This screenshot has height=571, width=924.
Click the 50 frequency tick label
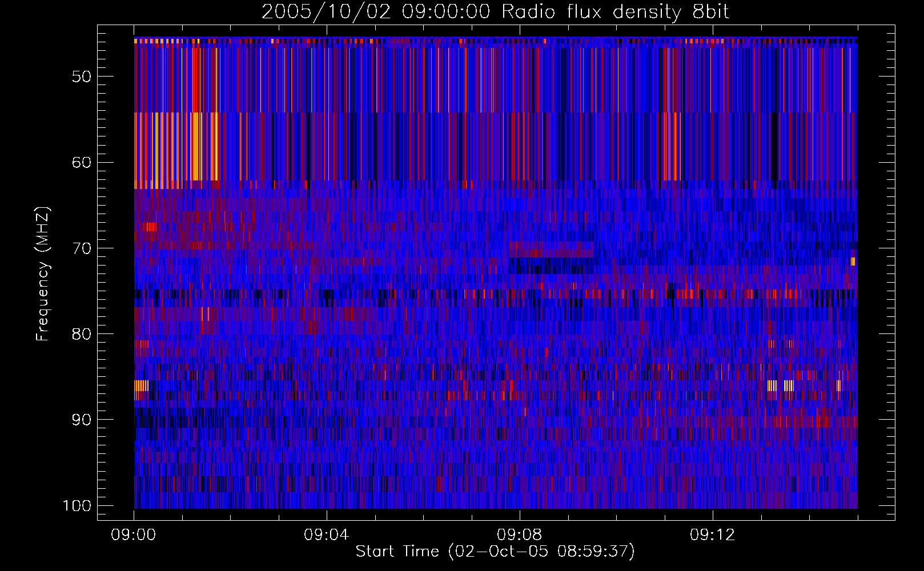tap(81, 77)
